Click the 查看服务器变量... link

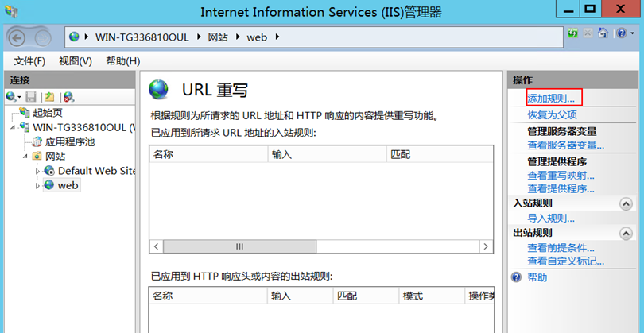click(565, 145)
